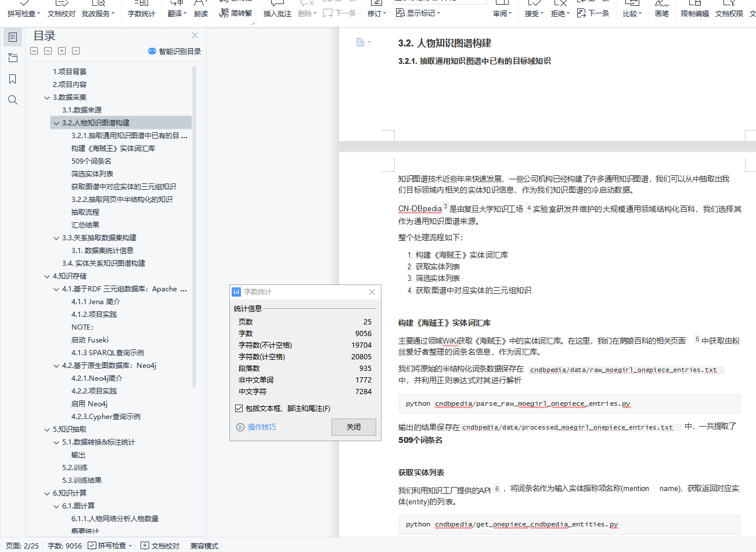Click the CN-DBpedia text in the document

pyautogui.click(x=420, y=209)
